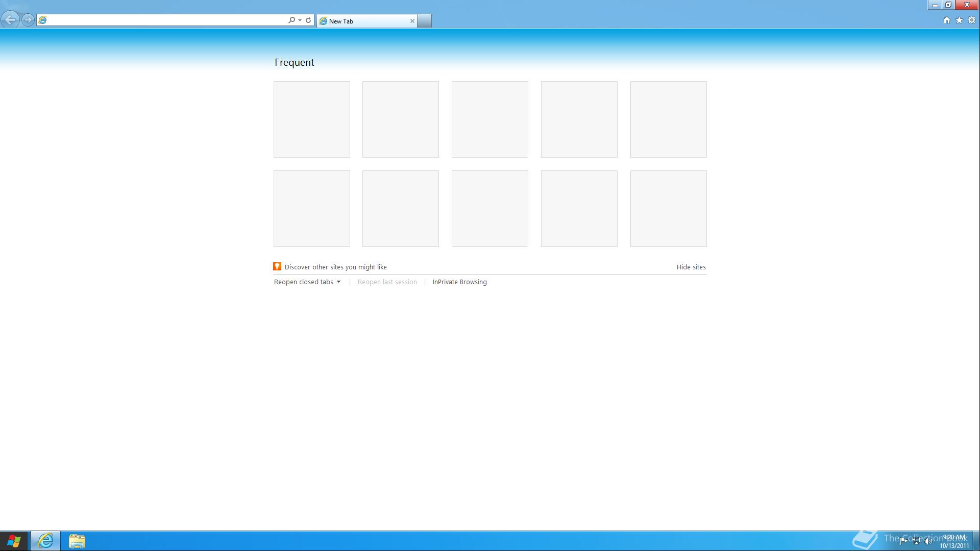Click the search magnifier icon in the address bar

[x=291, y=20]
